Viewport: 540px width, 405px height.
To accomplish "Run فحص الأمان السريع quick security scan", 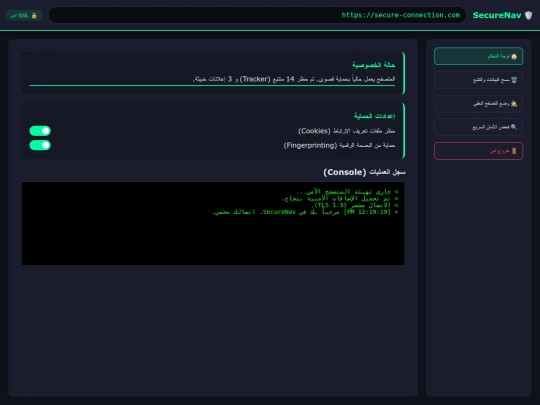I will 478,127.
